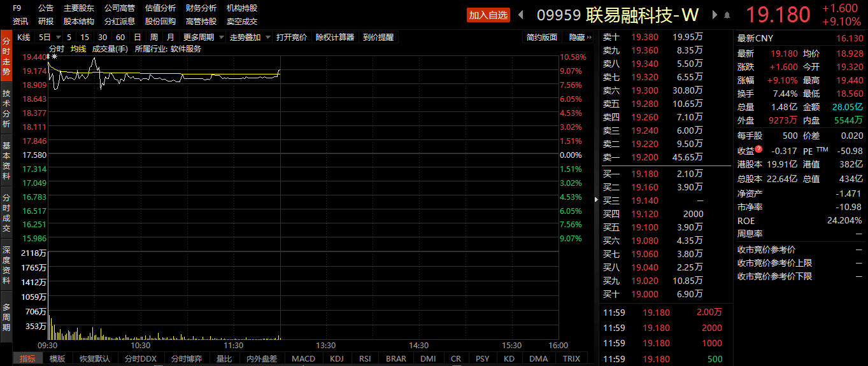Open 除权计算器 tool
The image size is (868, 366).
point(335,38)
